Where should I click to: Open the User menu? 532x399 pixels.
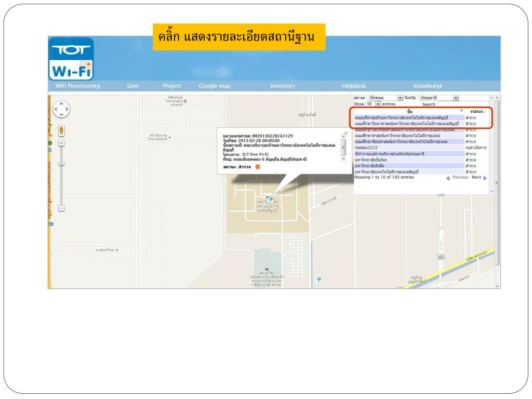click(133, 86)
